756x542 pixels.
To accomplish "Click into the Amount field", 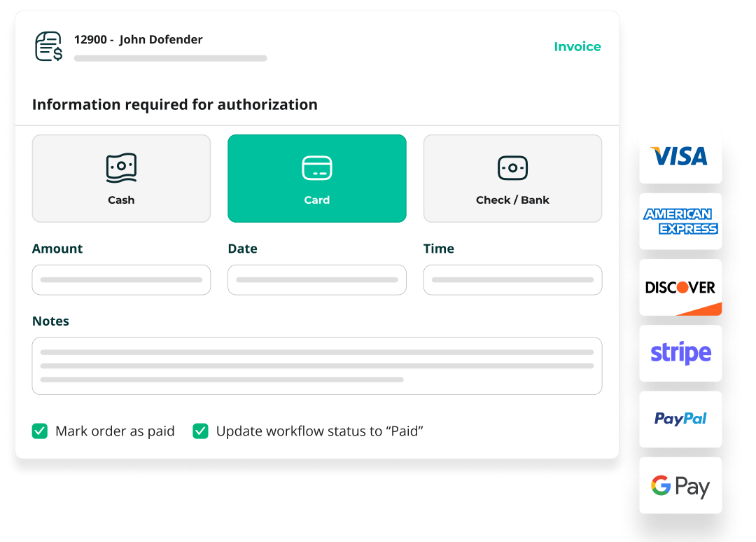I will (121, 279).
